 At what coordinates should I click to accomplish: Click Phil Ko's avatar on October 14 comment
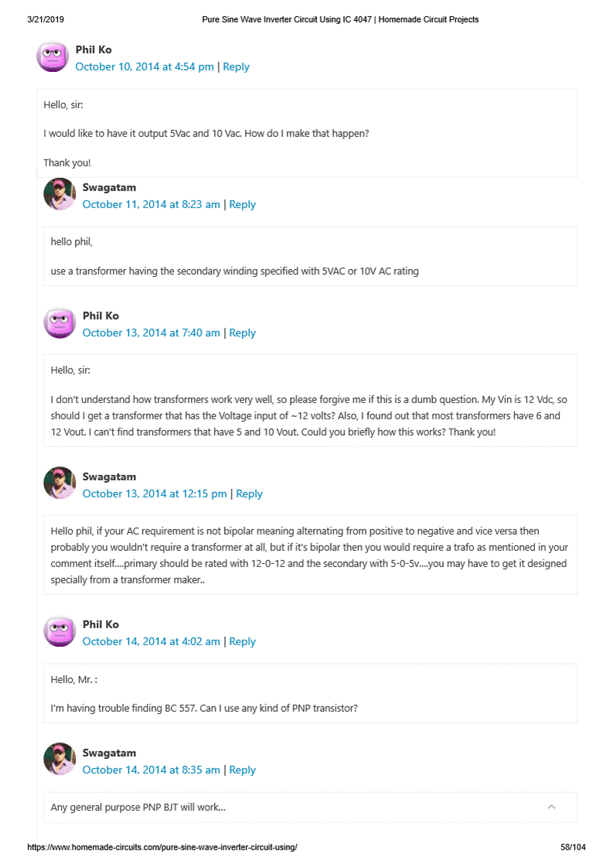(60, 631)
